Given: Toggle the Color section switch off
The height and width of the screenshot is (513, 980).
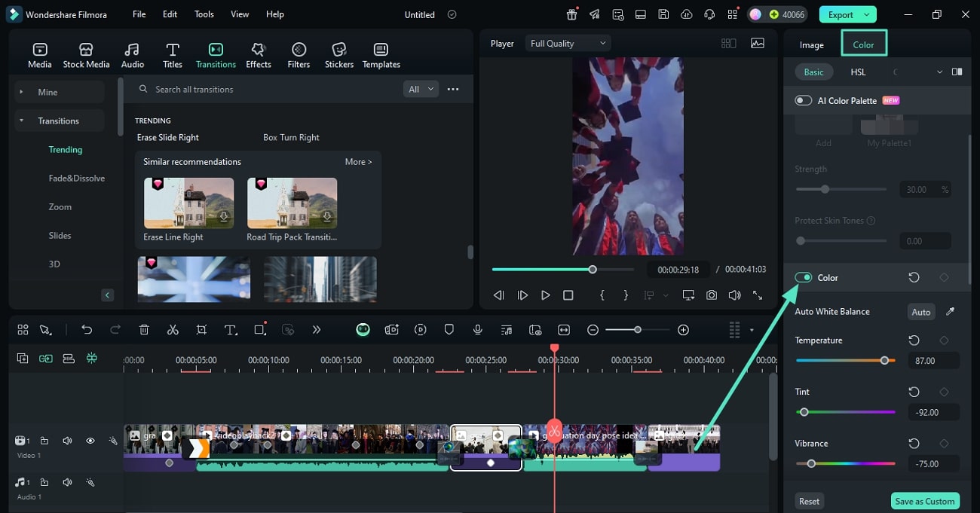Looking at the screenshot, I should (804, 277).
